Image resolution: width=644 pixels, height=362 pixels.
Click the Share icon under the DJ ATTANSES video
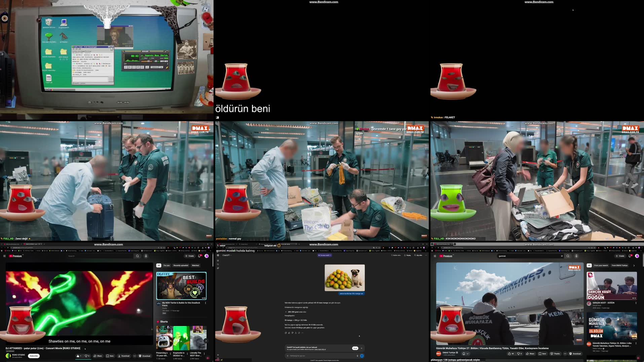coord(98,356)
